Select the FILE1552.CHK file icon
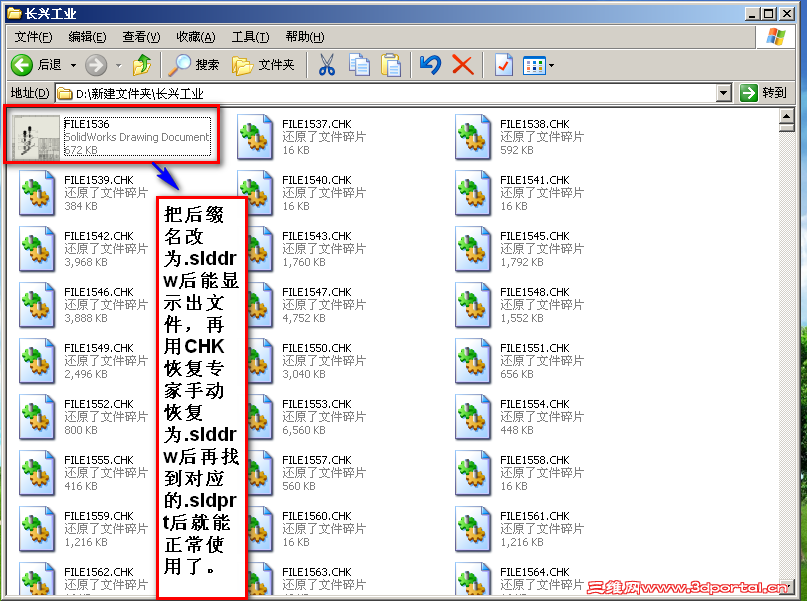This screenshot has width=807, height=601. 37,417
